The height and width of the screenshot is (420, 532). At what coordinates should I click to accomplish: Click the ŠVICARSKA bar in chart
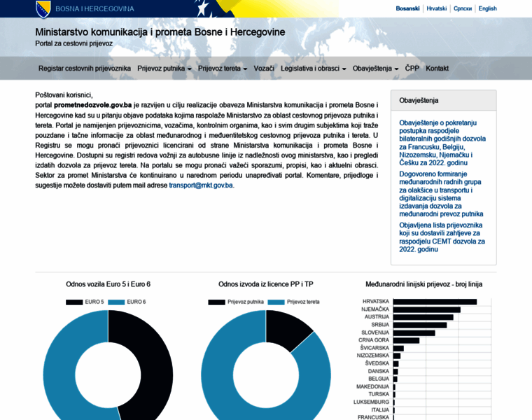398,349
